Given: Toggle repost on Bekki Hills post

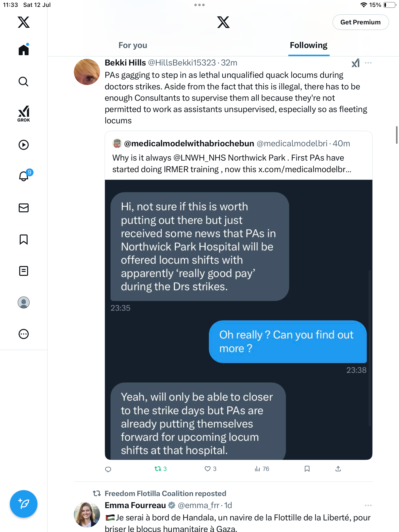Looking at the screenshot, I should [x=161, y=469].
